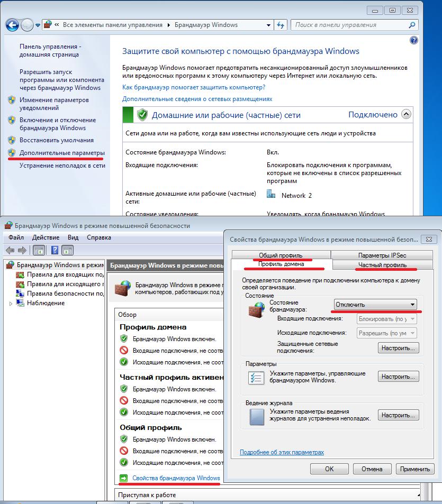Switch to 'Профиль домена' tab

[x=281, y=264]
